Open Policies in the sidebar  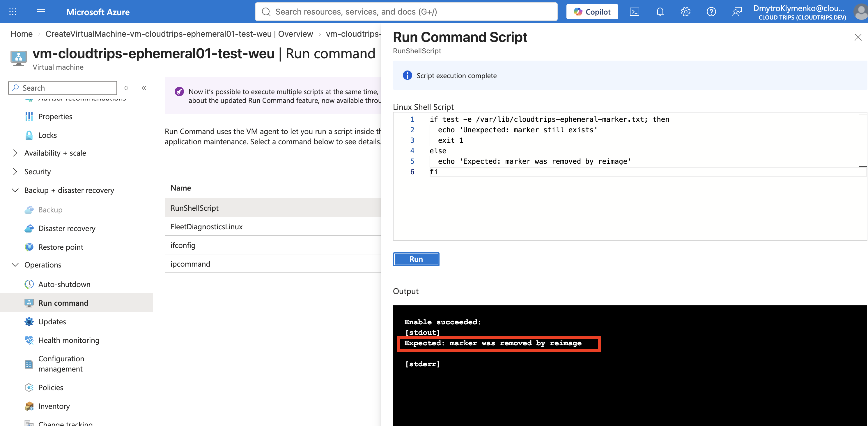coord(51,387)
